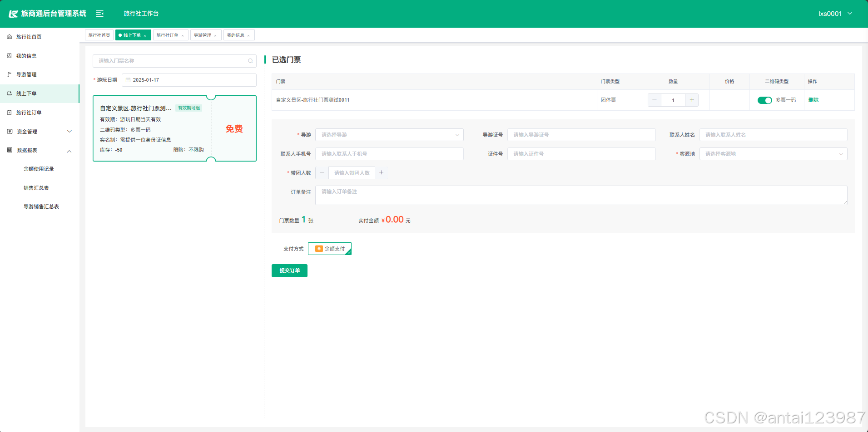Collapse 数据报表 sidebar menu

(x=40, y=150)
